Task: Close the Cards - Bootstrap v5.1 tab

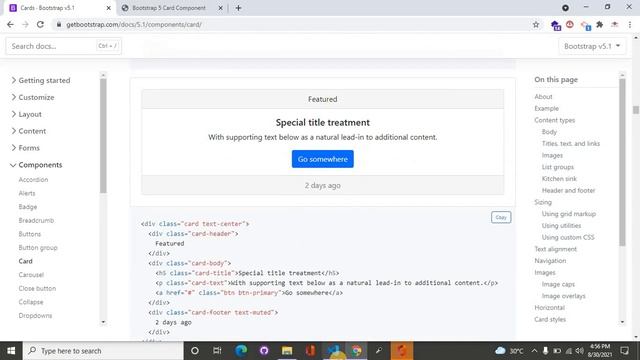Action: point(109,8)
